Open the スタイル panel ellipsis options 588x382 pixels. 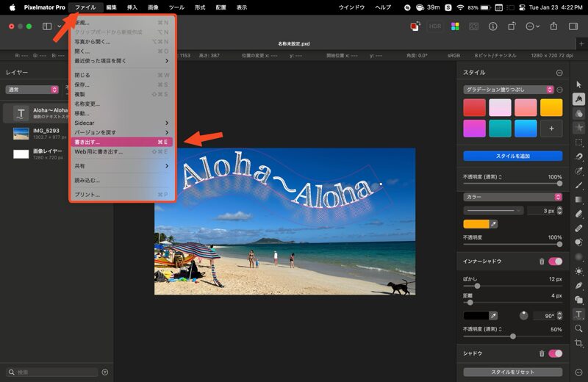pos(559,73)
